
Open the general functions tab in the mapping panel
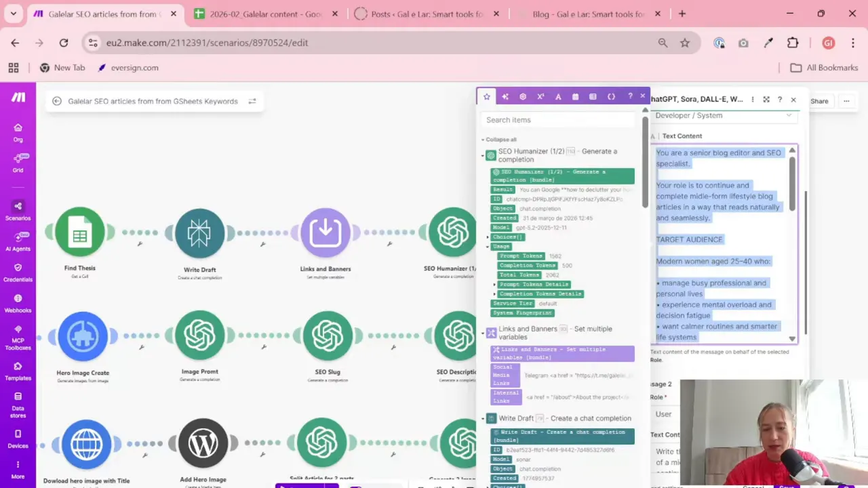tap(505, 97)
